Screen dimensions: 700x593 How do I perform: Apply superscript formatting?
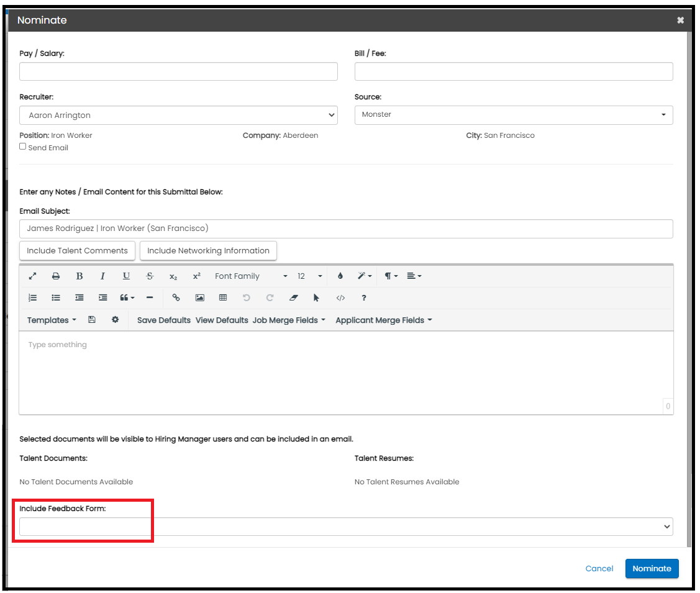[x=197, y=276]
